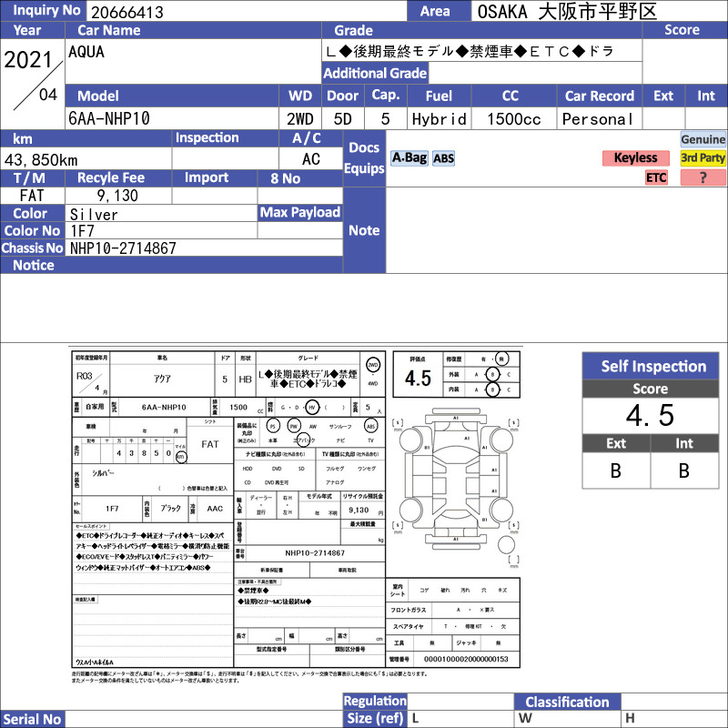Click the 1500cc engine value
The width and height of the screenshot is (728, 728).
[514, 119]
